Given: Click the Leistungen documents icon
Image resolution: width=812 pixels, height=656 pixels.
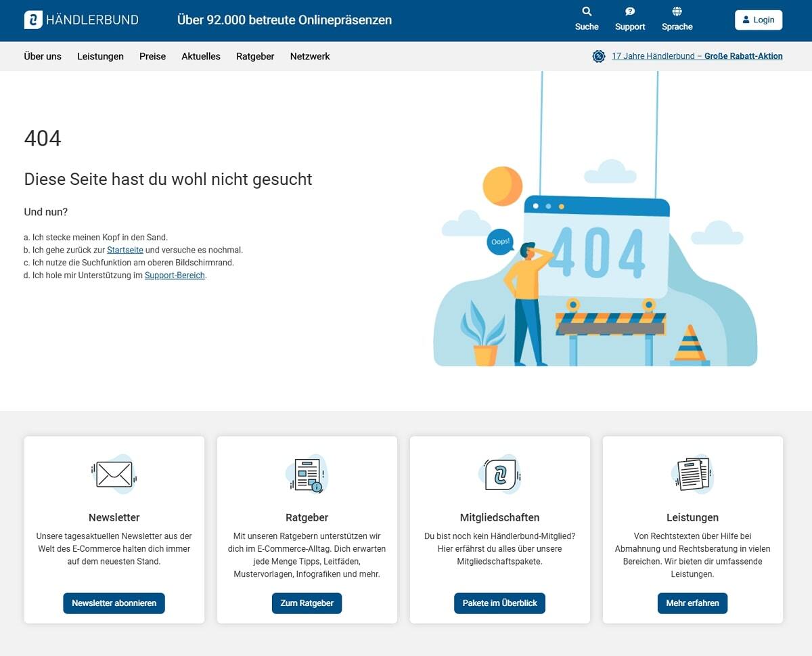Looking at the screenshot, I should (x=692, y=474).
